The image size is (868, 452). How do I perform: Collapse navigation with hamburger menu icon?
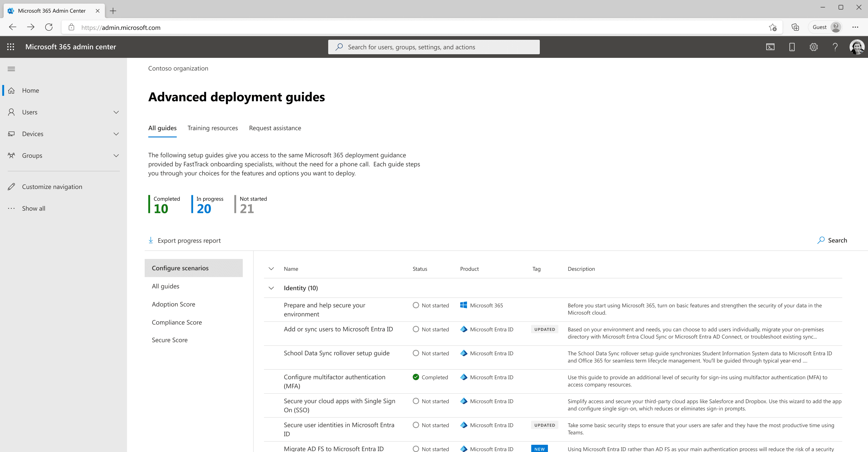point(11,69)
